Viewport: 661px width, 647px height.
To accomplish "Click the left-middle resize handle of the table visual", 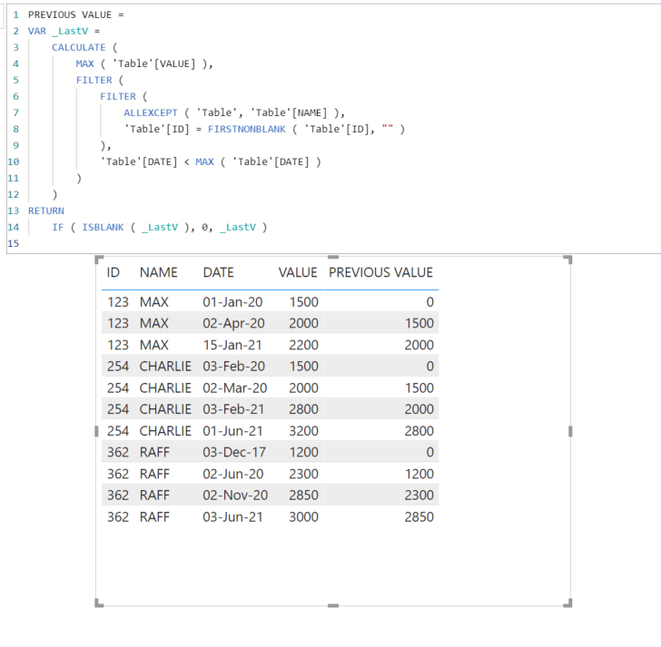I will [97, 431].
